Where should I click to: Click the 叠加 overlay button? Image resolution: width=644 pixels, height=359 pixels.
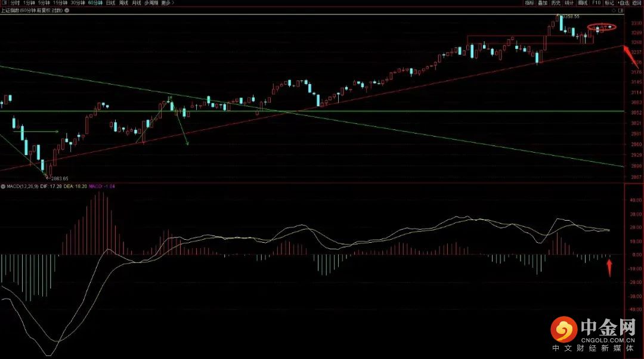tap(543, 3)
